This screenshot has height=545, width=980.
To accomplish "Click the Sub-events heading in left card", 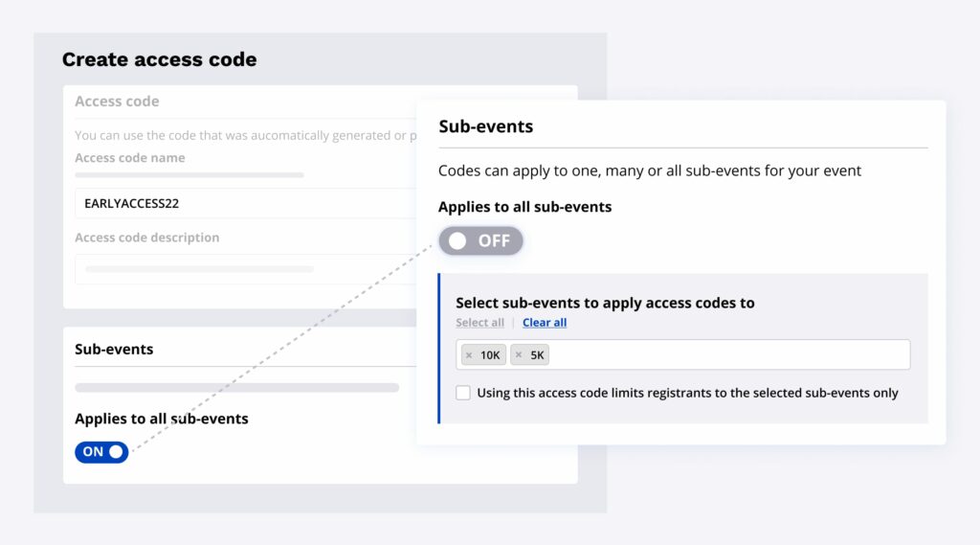I will 114,350.
